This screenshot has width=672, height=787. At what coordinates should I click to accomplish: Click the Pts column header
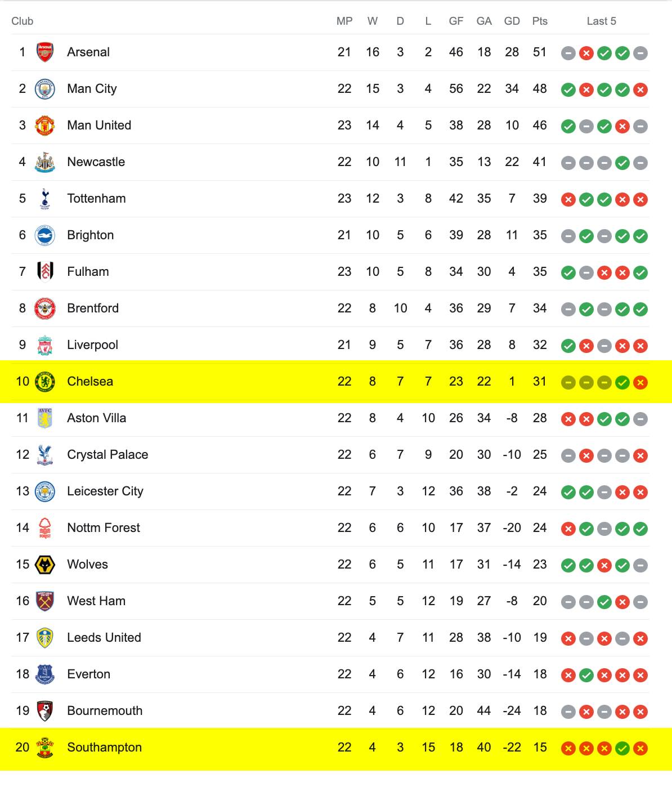pos(540,21)
